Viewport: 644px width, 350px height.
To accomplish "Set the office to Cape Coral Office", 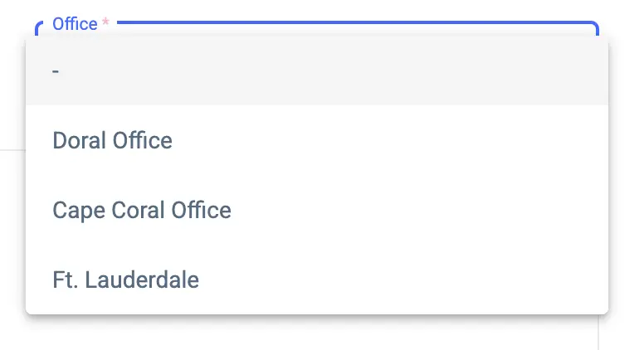I will [x=142, y=210].
